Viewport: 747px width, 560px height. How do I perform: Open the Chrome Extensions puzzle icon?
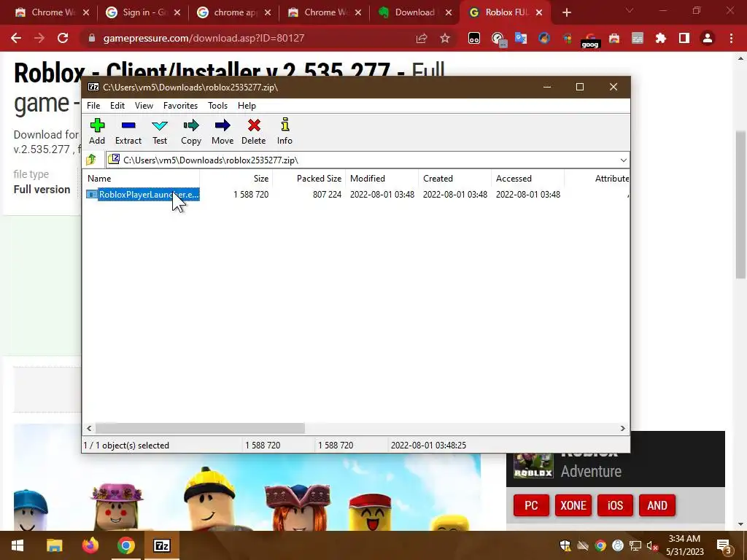661,38
